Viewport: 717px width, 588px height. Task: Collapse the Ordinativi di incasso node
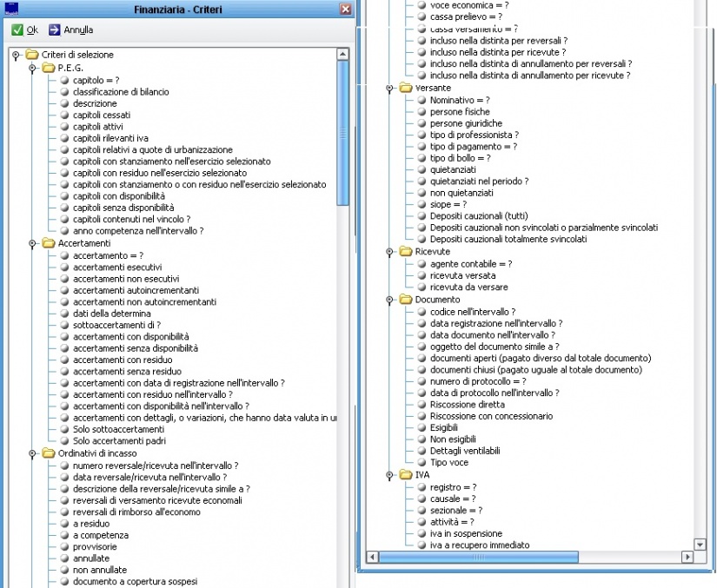[32, 453]
